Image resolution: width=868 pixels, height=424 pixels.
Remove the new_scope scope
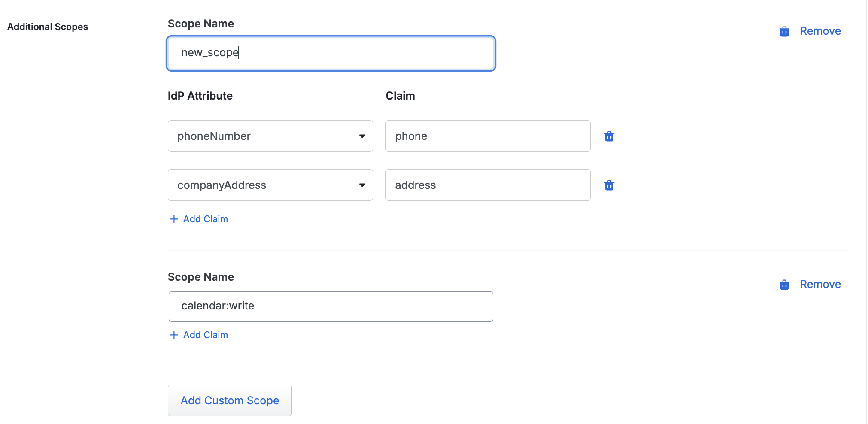[x=820, y=30]
